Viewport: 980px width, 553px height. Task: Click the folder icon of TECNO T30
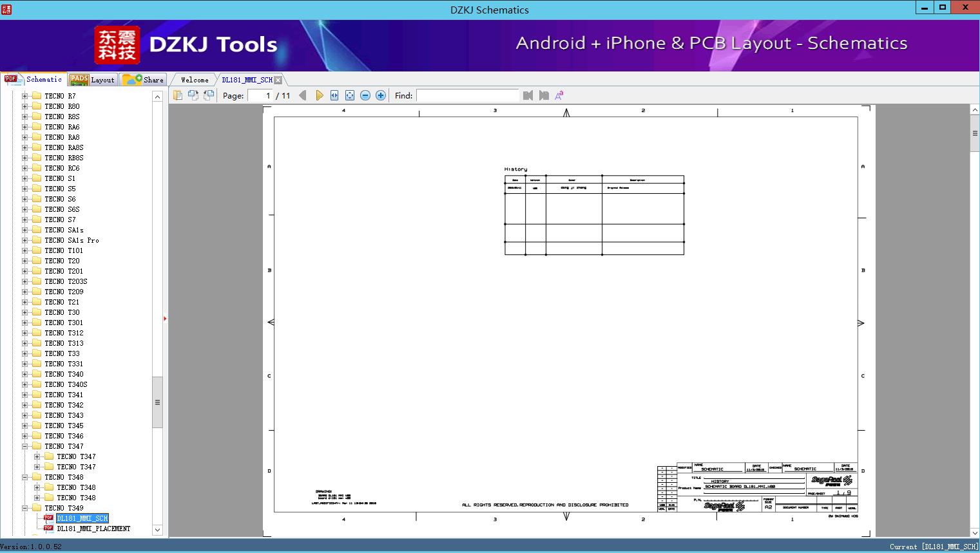click(37, 312)
